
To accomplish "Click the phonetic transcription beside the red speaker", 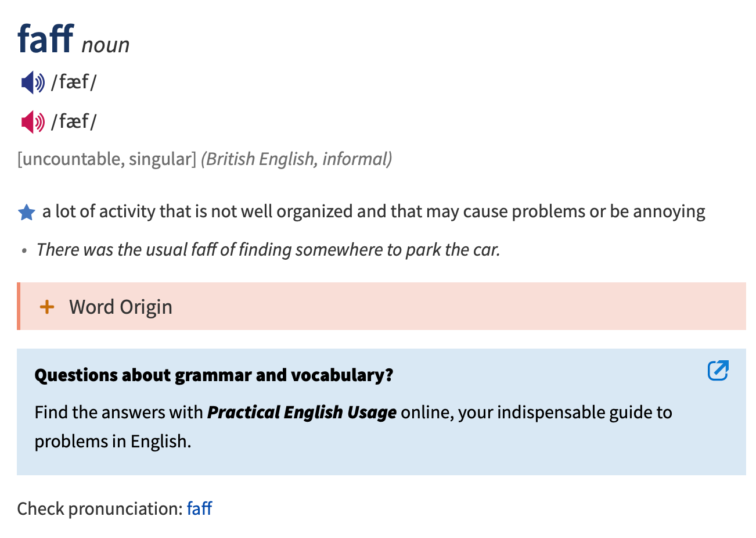I will [74, 121].
